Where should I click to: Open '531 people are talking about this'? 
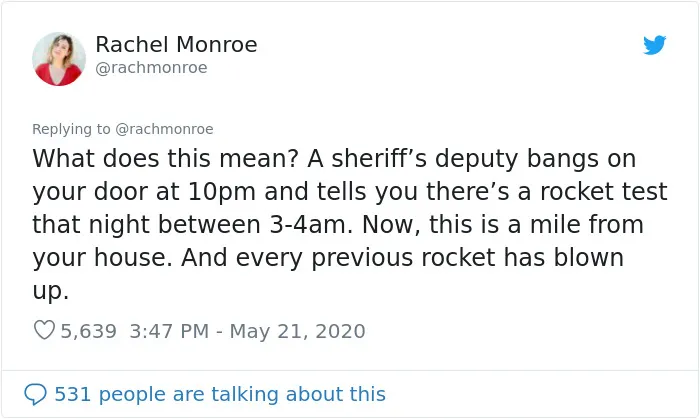coord(220,394)
